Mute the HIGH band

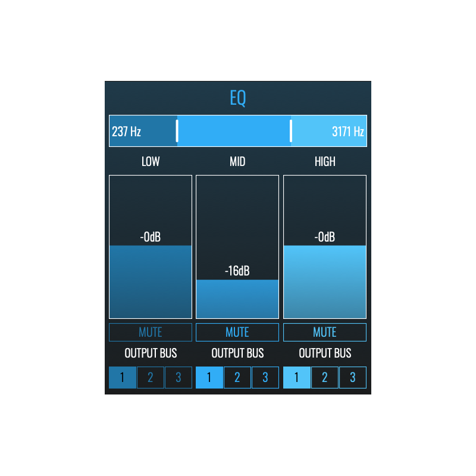click(325, 332)
